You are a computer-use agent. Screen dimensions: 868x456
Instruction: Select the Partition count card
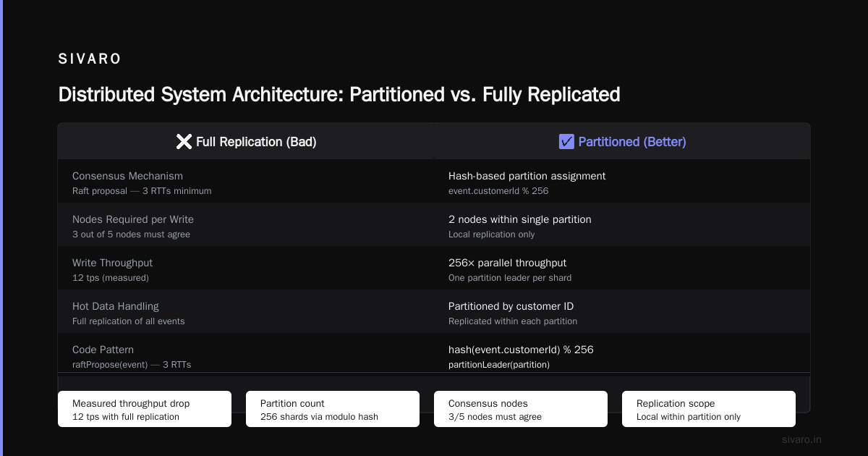(333, 409)
